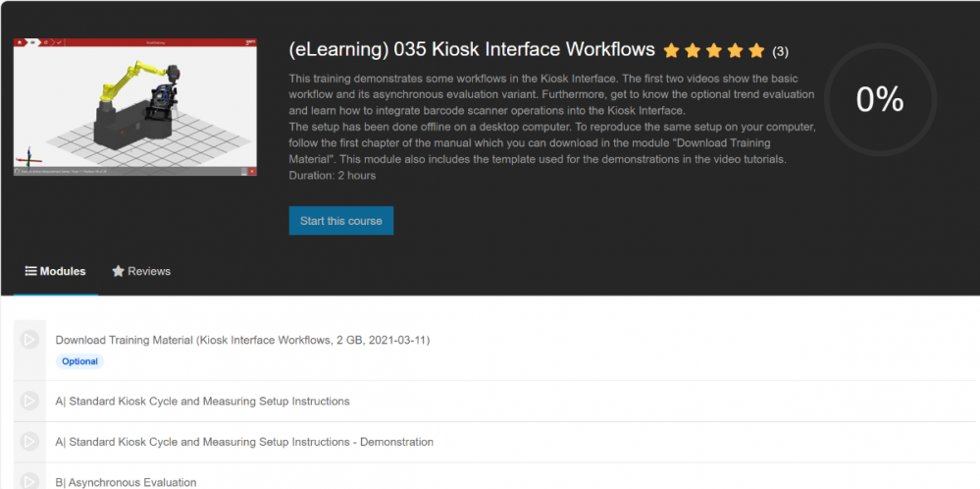Open the Reviews tab
This screenshot has height=489, width=980.
(141, 271)
